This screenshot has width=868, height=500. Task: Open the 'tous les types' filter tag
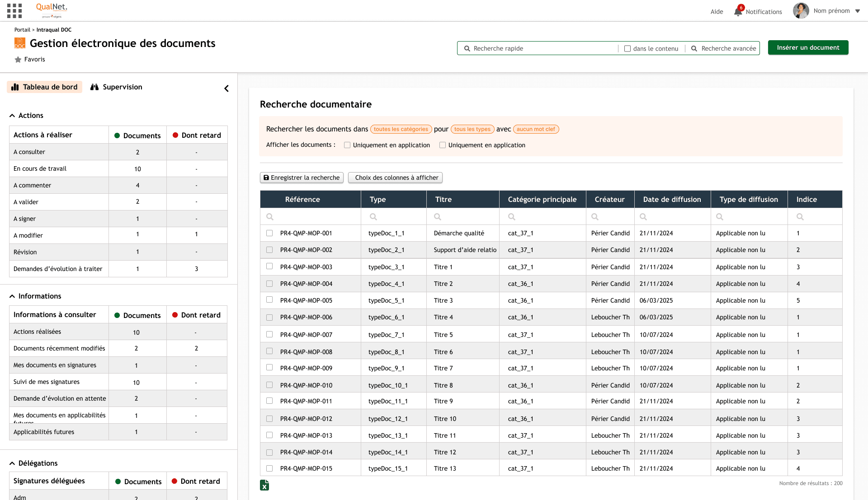pos(472,130)
